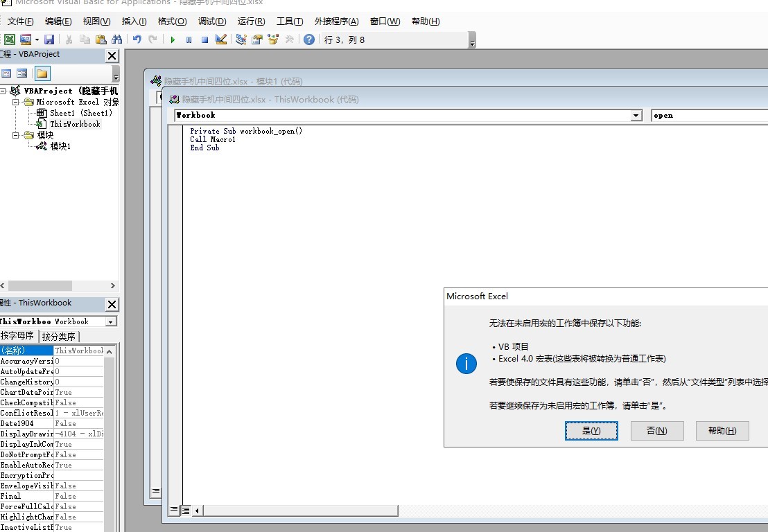Image resolution: width=768 pixels, height=532 pixels.
Task: Open project panel toolbar overflow arrow
Action: (x=116, y=74)
